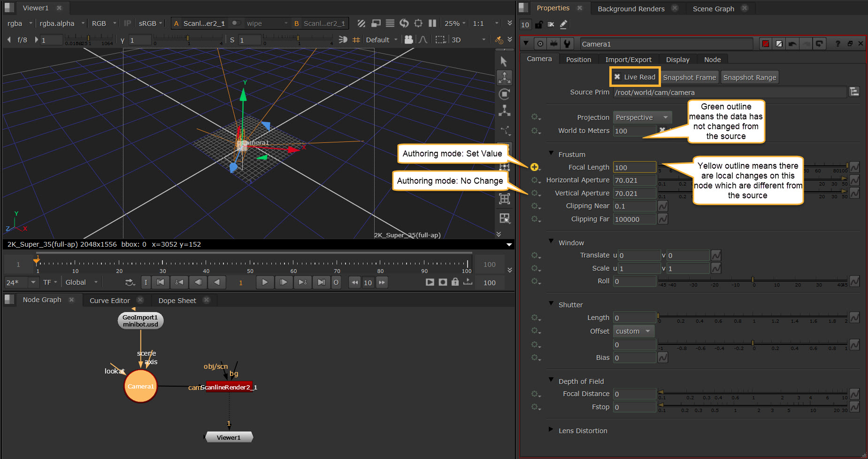This screenshot has width=868, height=459.
Task: Click the undo arrow in Camera1 properties
Action: tap(792, 44)
